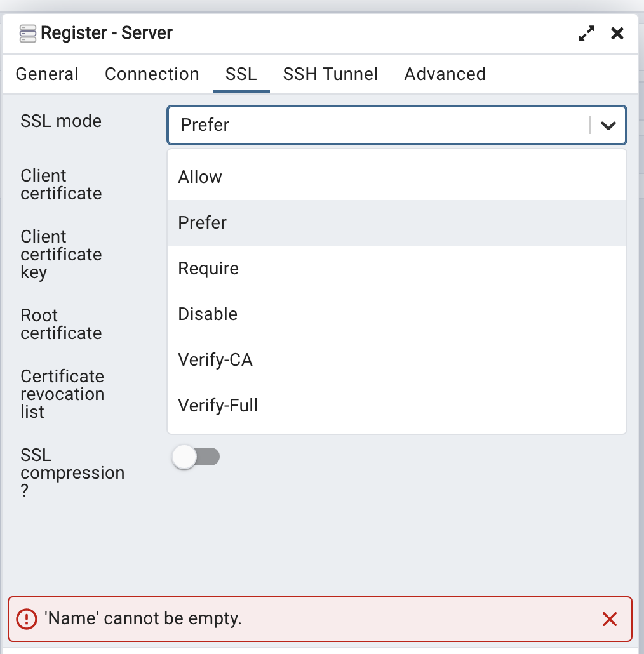Select the highlighted Prefer option in list

397,223
